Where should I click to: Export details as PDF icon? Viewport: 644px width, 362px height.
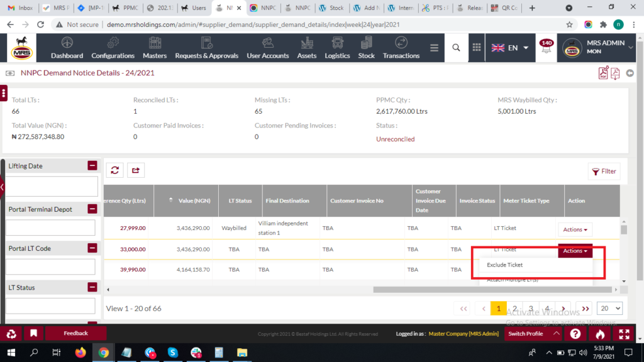point(603,73)
